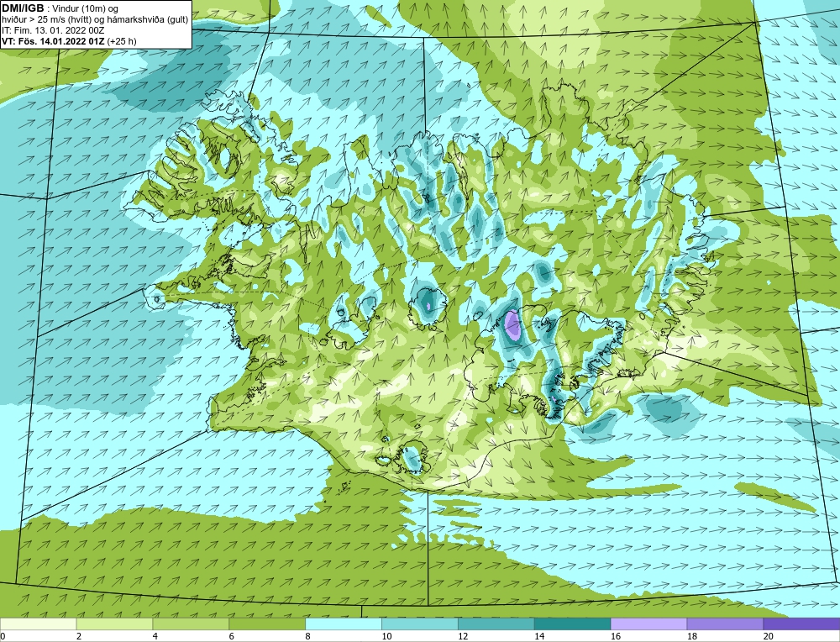Click the 14–16 dark teal legend swatch
This screenshot has height=642, width=840.
pos(572,624)
